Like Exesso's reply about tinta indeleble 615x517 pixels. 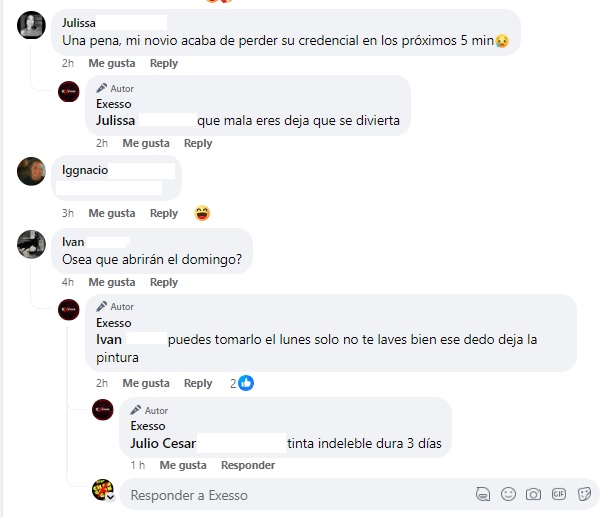pos(183,465)
